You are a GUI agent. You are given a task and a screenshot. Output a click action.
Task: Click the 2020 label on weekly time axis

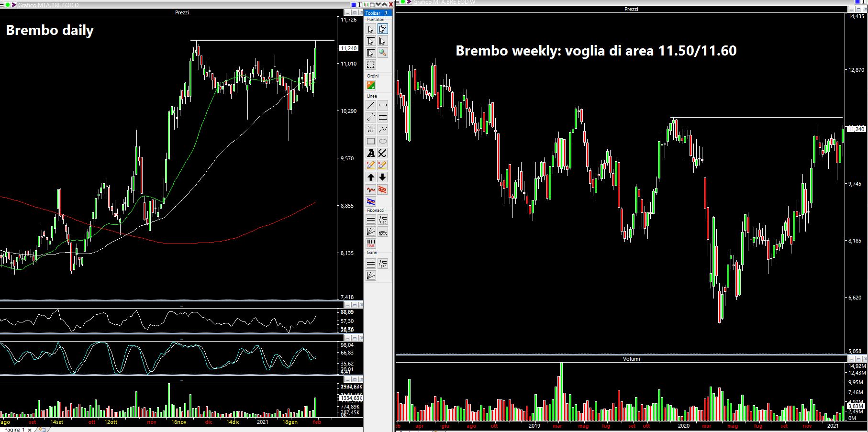(x=683, y=426)
